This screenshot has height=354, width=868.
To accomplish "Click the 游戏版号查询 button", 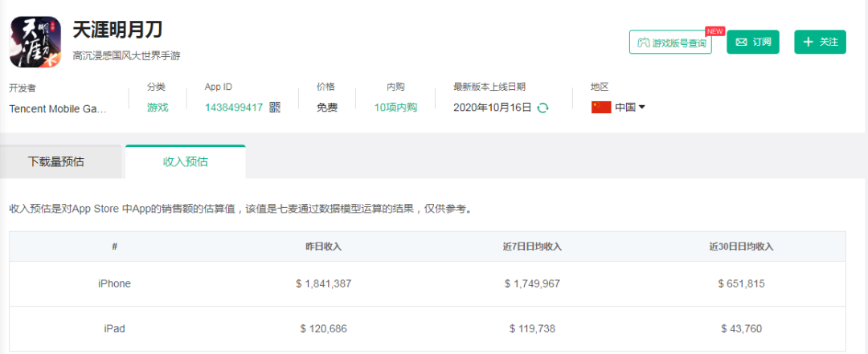I will [x=670, y=43].
